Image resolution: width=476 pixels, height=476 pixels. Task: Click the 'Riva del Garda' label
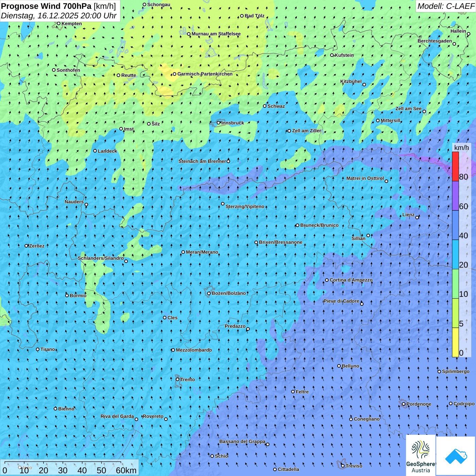(117, 416)
